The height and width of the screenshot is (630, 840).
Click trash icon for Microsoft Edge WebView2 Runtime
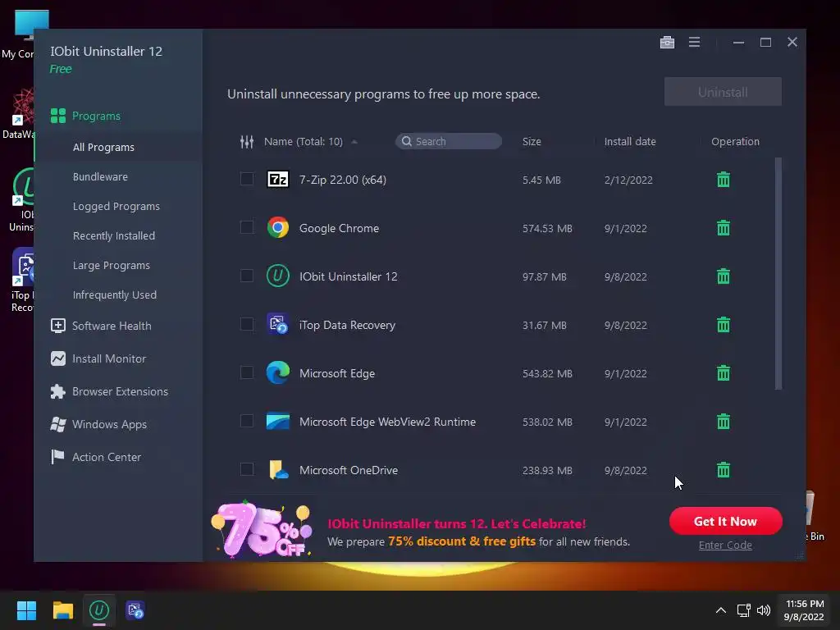[724, 422]
